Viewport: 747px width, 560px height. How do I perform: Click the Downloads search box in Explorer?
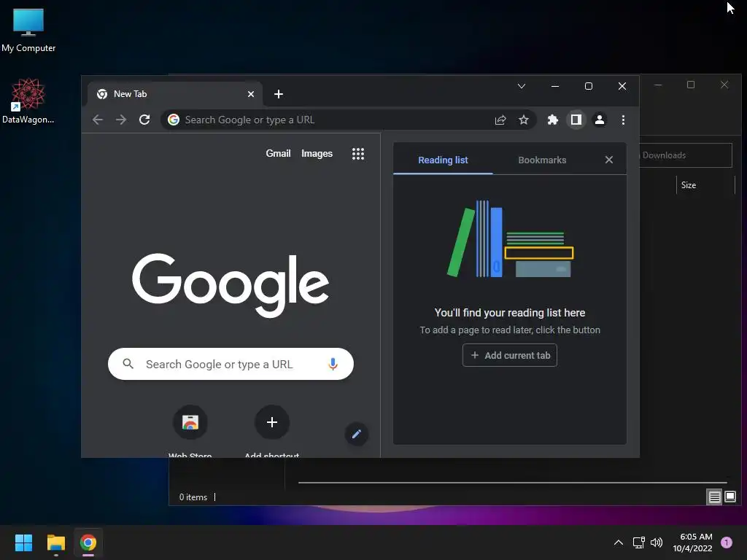pos(685,155)
